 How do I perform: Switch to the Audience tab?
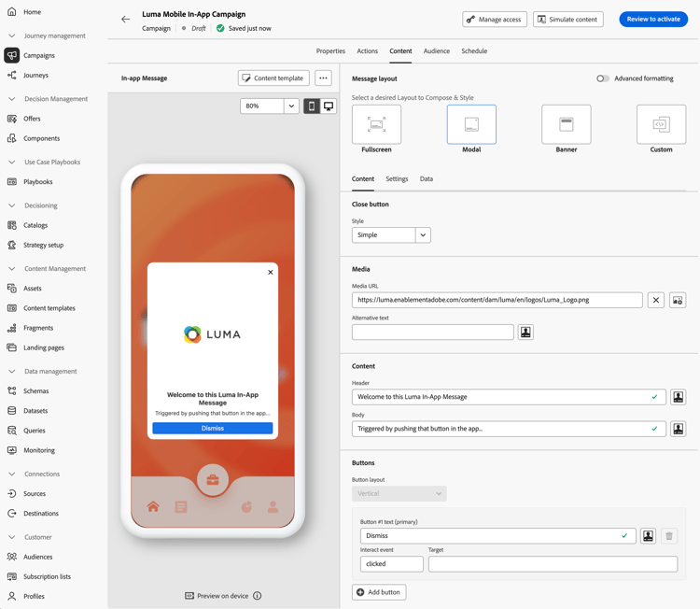point(436,51)
